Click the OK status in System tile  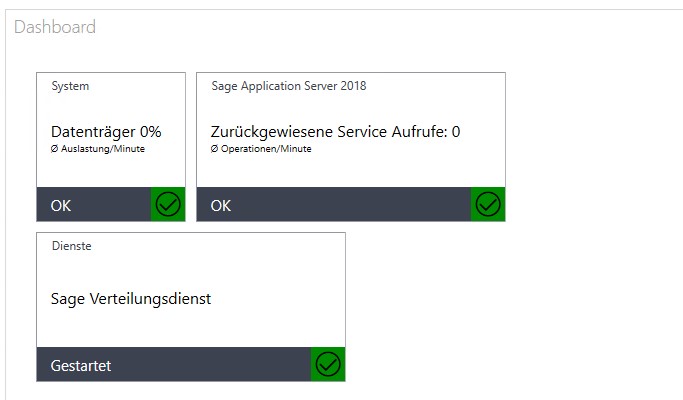(x=61, y=206)
